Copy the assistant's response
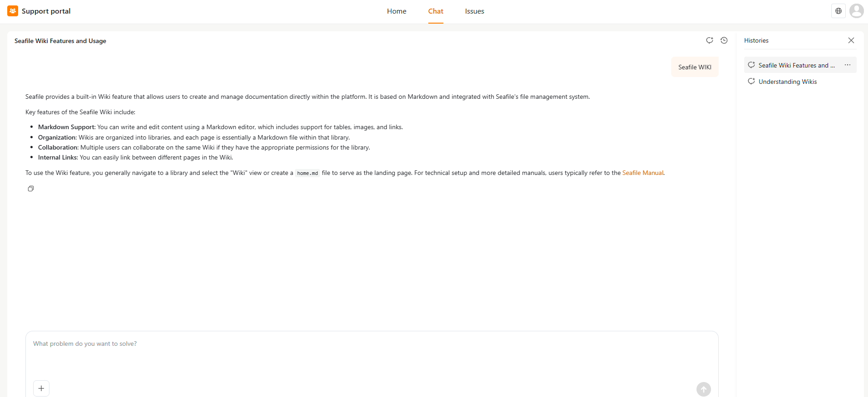 pos(31,189)
